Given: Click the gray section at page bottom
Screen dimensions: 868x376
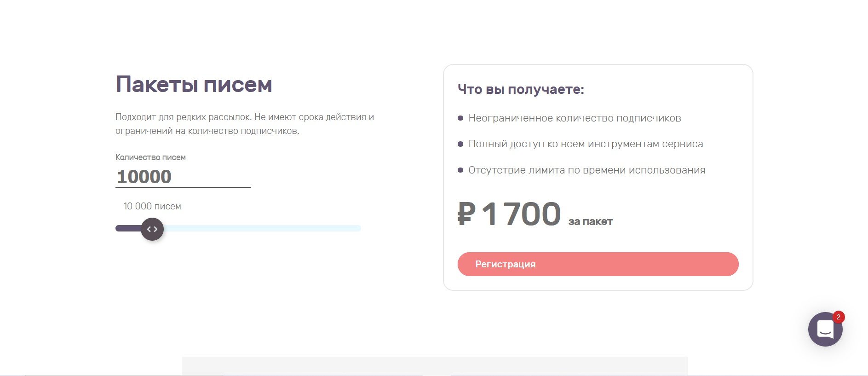Looking at the screenshot, I should [x=434, y=366].
